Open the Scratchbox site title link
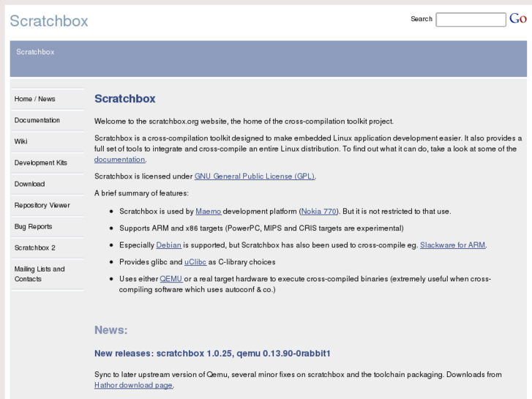The image size is (532, 399). click(49, 21)
